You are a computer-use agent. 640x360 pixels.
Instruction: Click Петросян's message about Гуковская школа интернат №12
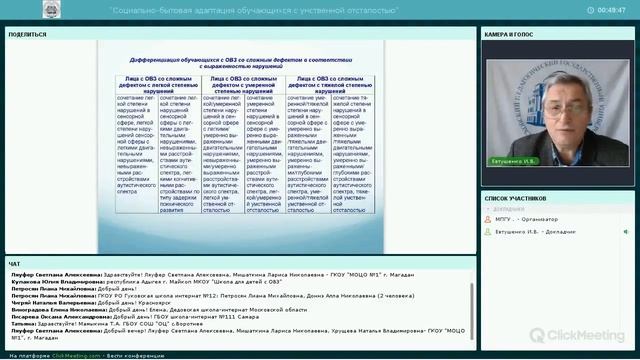pyautogui.click(x=213, y=296)
